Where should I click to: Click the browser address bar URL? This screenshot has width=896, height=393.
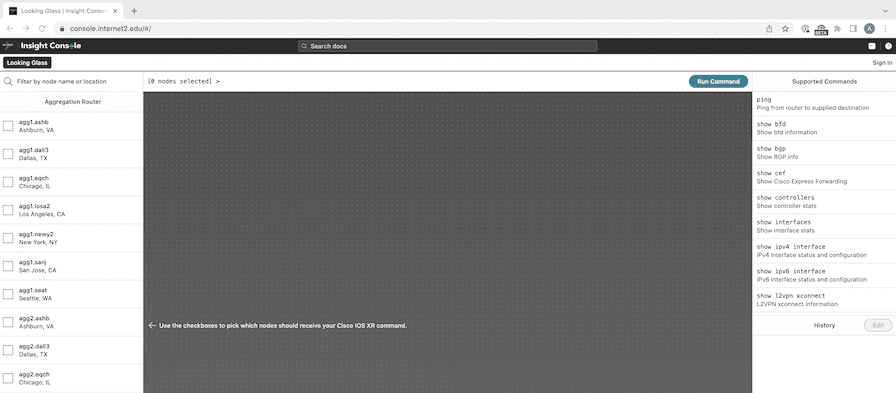click(110, 29)
